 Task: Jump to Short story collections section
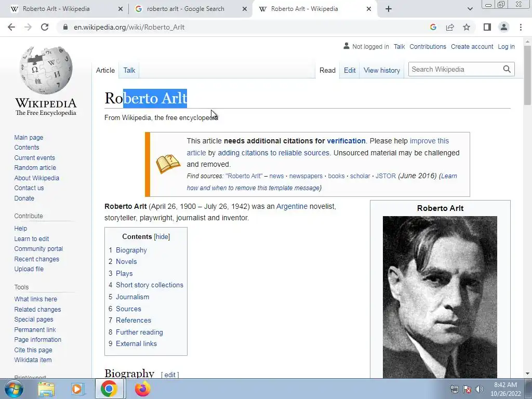coord(150,285)
